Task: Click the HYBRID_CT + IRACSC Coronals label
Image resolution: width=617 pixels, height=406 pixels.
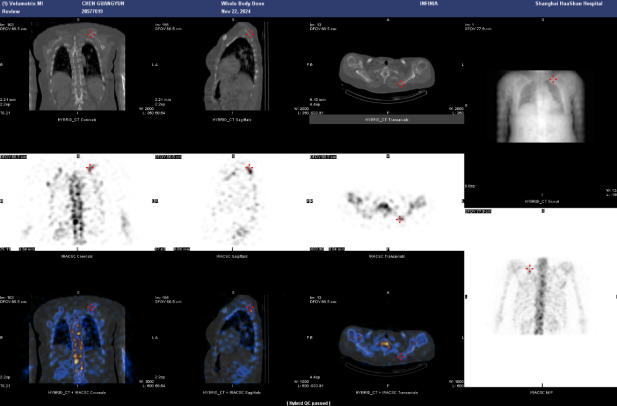Action: 77,392
